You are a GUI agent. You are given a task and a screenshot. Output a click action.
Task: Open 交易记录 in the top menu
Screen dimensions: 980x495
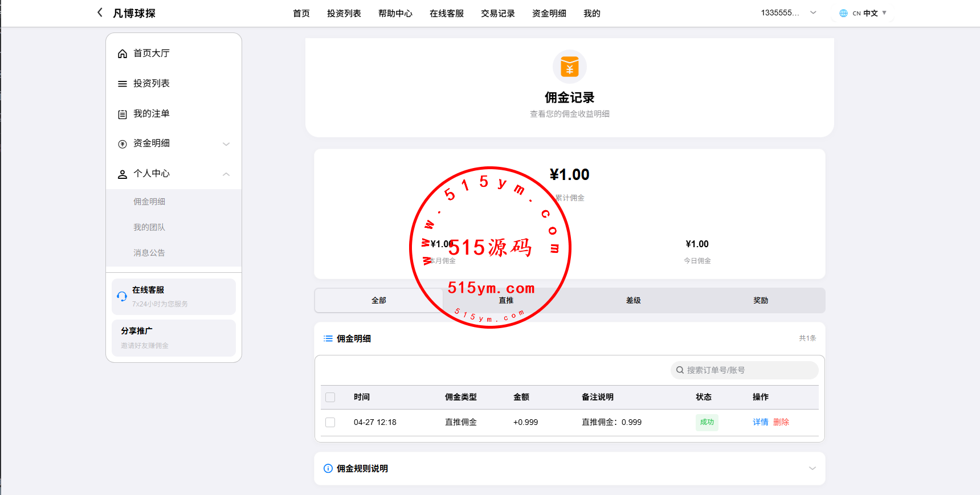click(497, 13)
